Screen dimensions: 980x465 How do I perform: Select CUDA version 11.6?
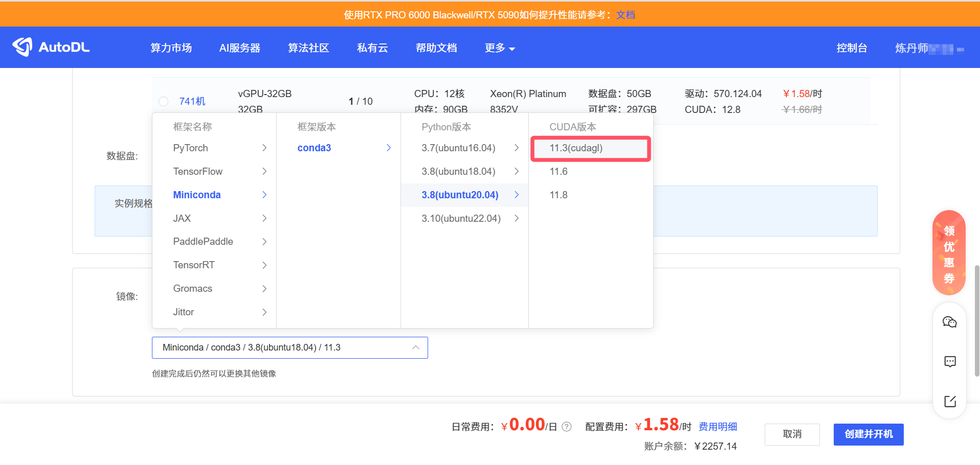pos(558,171)
